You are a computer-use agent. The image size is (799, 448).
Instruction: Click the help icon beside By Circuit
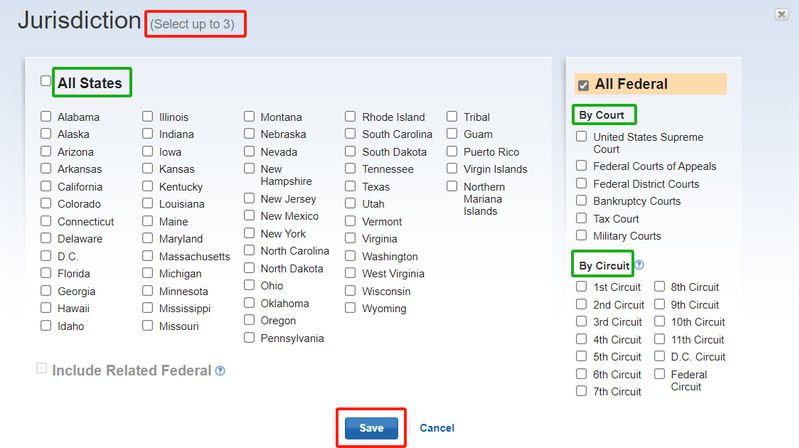pyautogui.click(x=639, y=266)
